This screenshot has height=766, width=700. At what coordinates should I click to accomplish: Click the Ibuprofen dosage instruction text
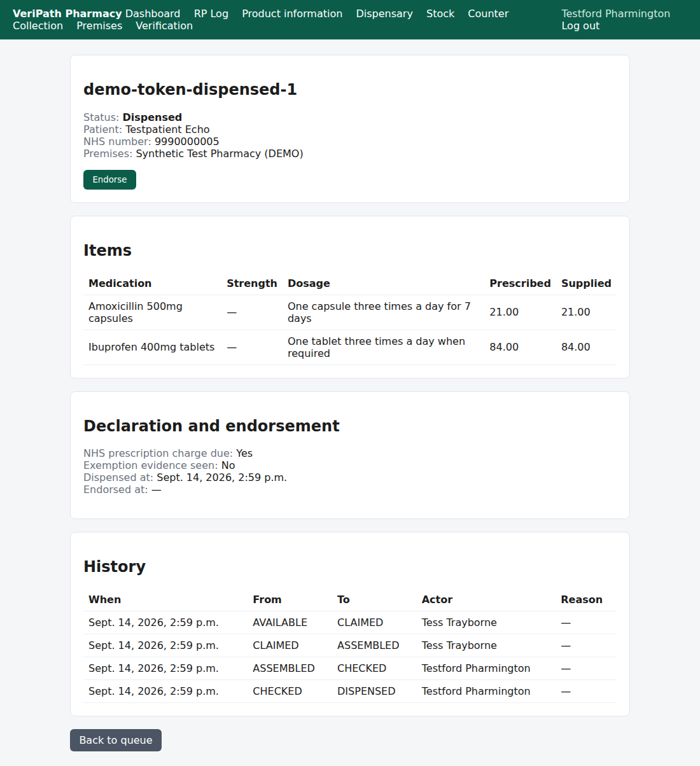(x=376, y=347)
